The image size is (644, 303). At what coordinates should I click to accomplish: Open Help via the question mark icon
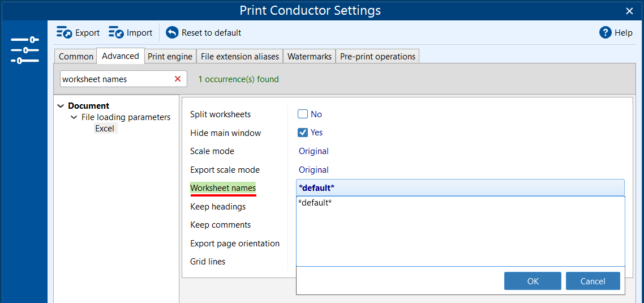pos(606,33)
